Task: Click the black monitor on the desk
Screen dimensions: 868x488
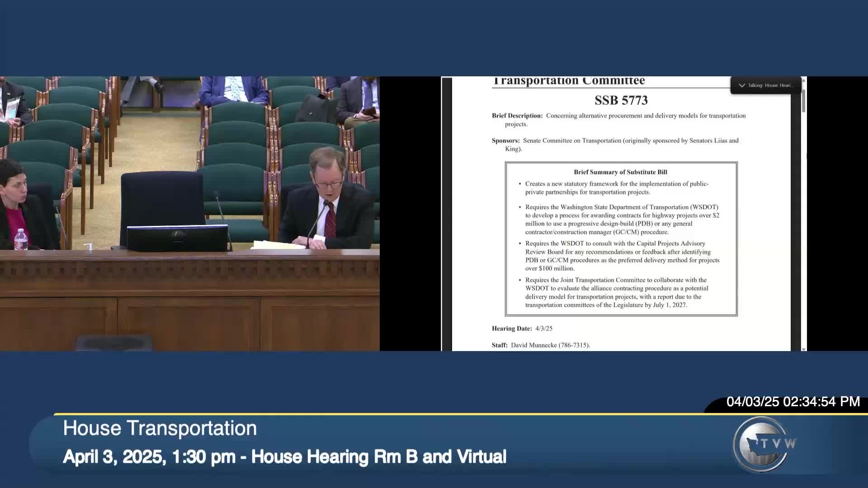Action: pos(177,238)
